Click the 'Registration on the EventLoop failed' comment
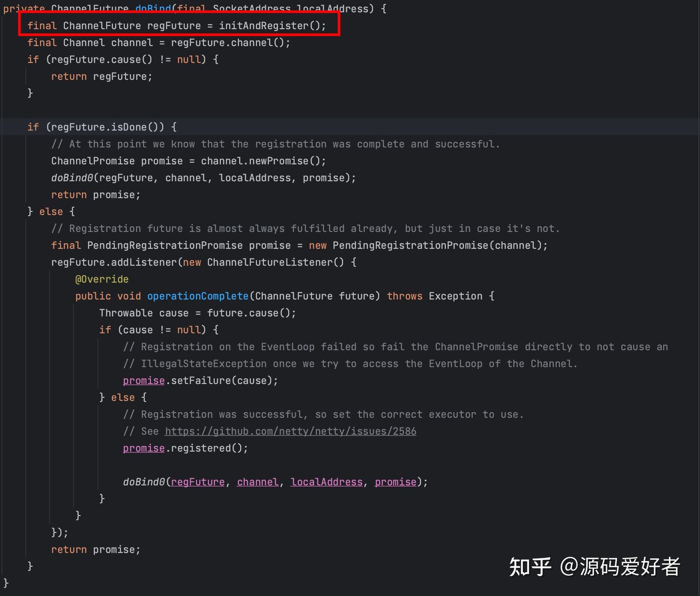 396,347
